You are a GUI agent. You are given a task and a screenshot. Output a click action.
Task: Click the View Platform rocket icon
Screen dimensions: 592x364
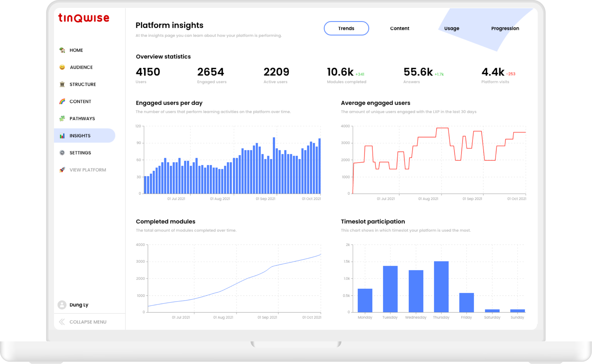tap(62, 170)
